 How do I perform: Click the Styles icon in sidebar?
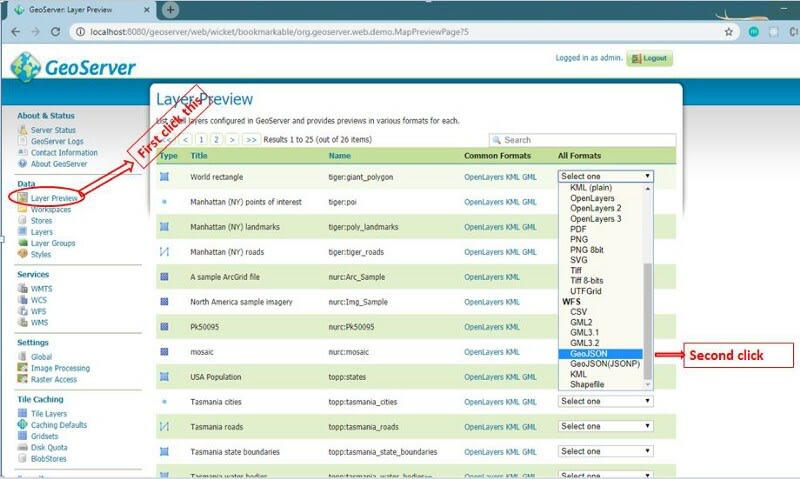click(22, 254)
